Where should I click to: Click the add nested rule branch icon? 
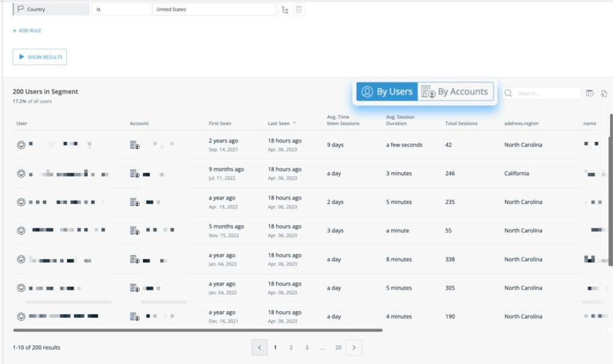tap(285, 10)
